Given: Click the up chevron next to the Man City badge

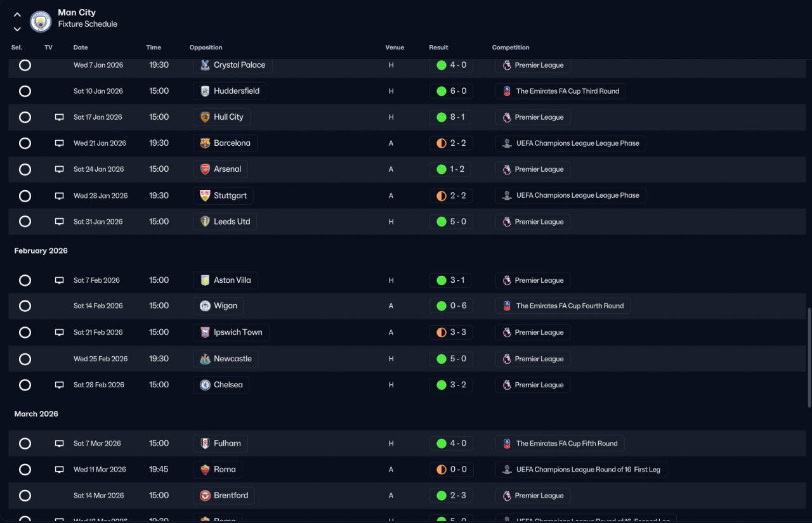Looking at the screenshot, I should [17, 15].
